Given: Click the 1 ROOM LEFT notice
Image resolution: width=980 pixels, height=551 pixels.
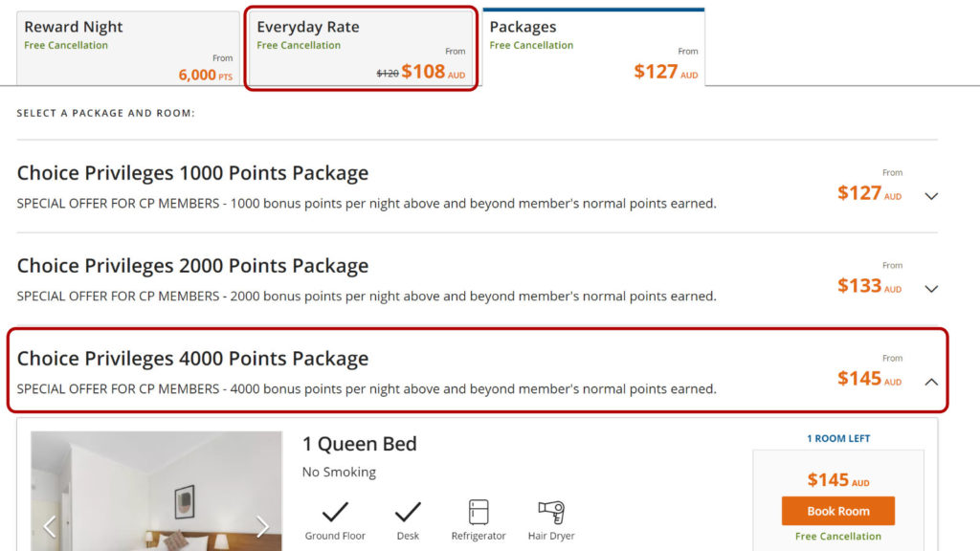Looking at the screenshot, I should point(837,438).
